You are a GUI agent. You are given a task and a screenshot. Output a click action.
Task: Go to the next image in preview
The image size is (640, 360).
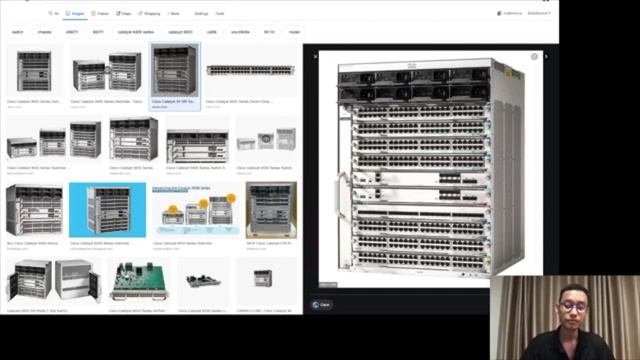point(547,56)
